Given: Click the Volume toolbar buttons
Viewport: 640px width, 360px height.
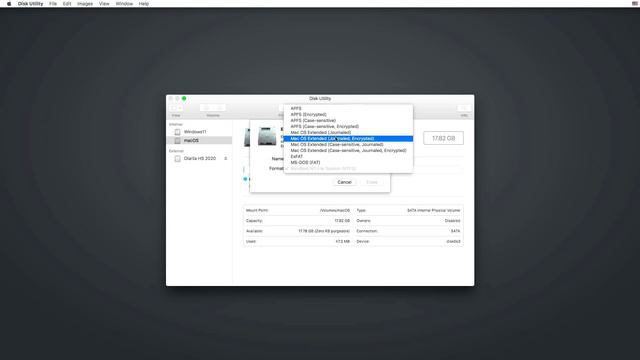Looking at the screenshot, I should tap(213, 108).
